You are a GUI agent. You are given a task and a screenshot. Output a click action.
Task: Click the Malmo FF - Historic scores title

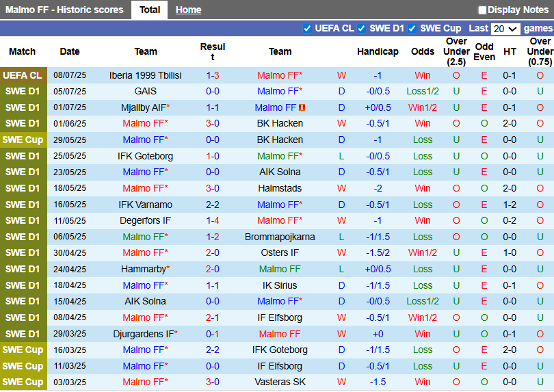[64, 10]
